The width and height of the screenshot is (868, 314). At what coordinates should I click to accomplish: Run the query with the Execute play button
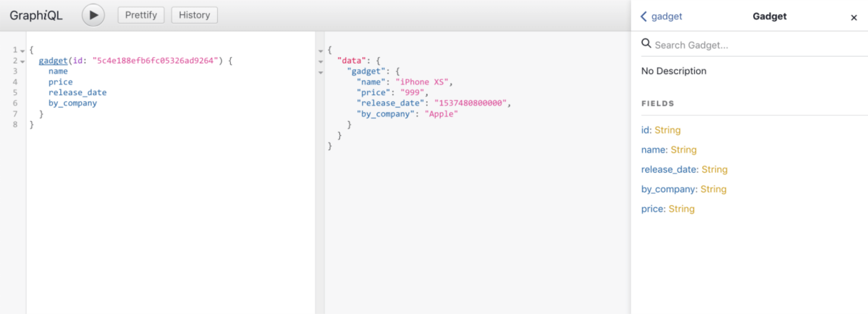(93, 15)
